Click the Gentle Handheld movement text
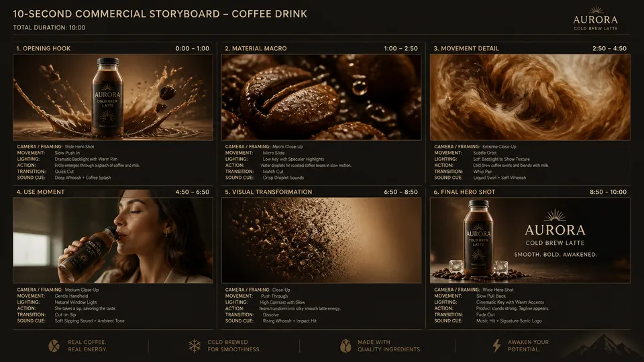This screenshot has height=362, width=644. coord(71,296)
